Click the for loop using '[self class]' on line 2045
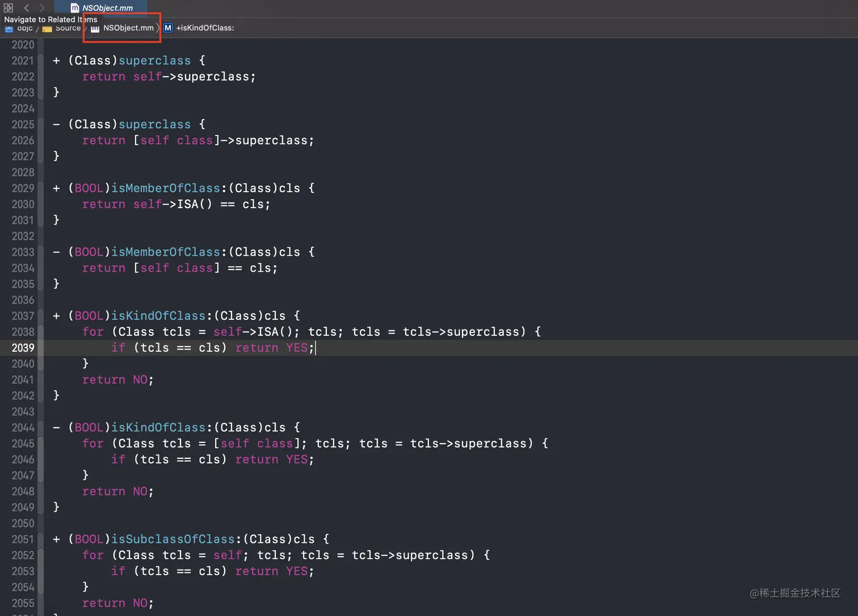Screen dimensions: 858x616 pos(316,444)
